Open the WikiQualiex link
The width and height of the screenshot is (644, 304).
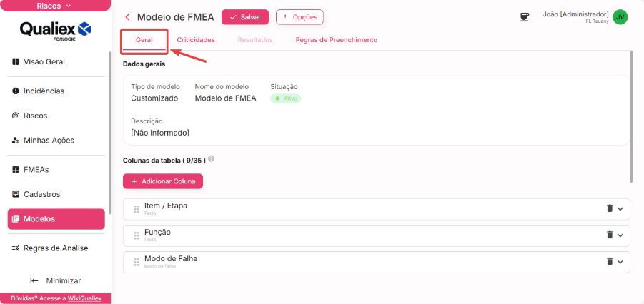[85, 298]
